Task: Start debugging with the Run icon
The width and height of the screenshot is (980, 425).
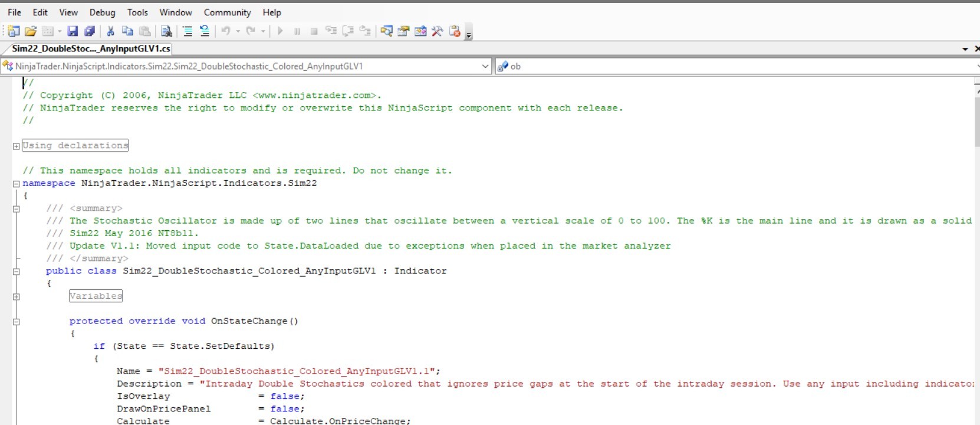Action: 280,31
